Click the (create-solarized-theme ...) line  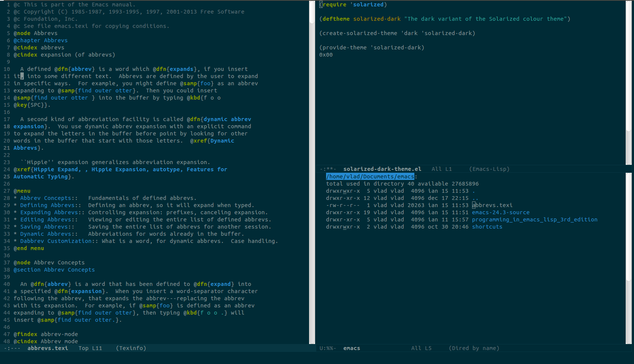click(397, 33)
